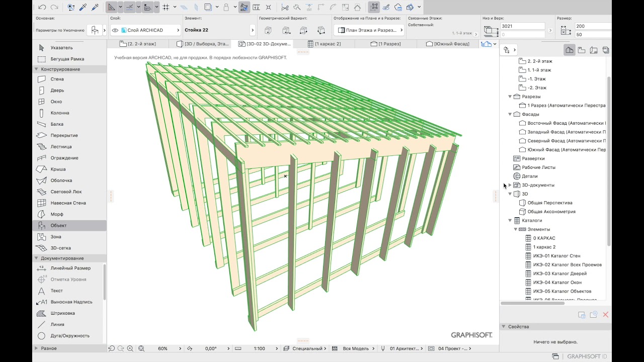Open the Layout Book navigator icon

tap(594, 50)
